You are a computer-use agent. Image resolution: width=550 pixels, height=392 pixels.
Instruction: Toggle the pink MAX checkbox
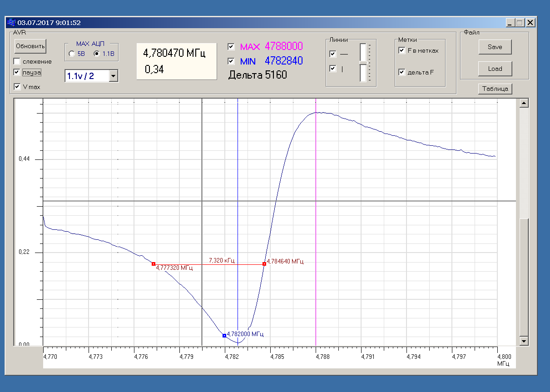point(231,47)
